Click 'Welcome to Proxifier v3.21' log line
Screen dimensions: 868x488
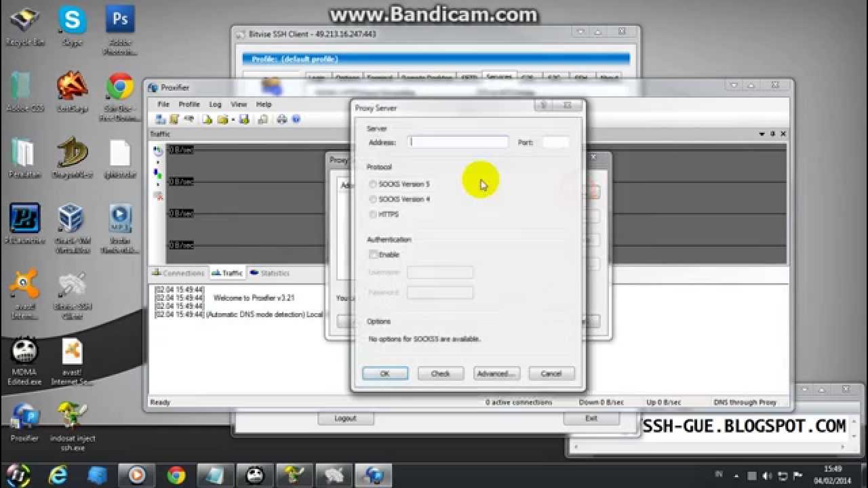[x=254, y=298]
